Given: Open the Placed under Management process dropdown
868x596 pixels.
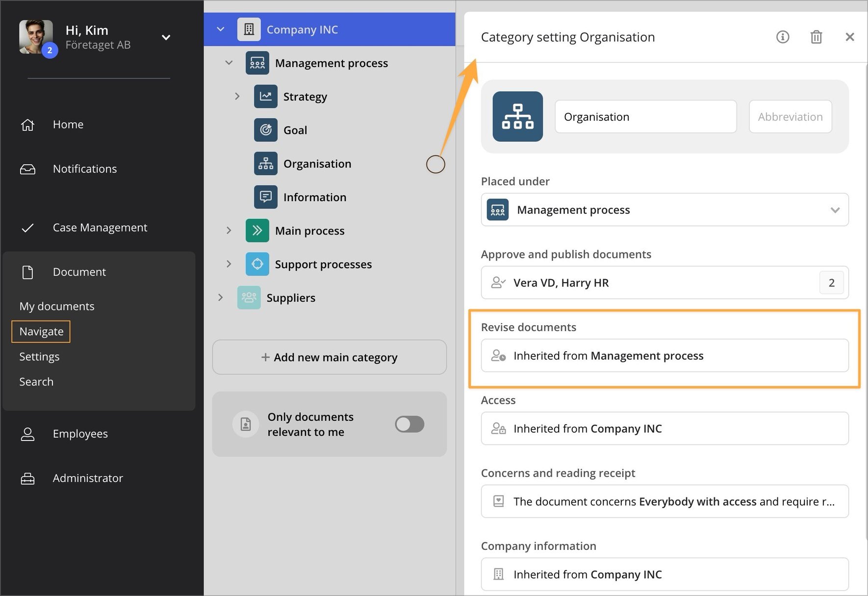Looking at the screenshot, I should (x=664, y=209).
